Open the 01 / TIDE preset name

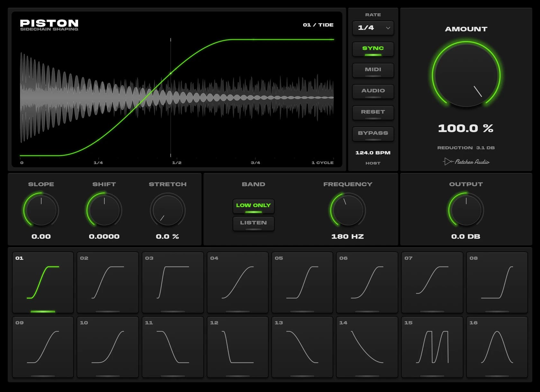[318, 25]
